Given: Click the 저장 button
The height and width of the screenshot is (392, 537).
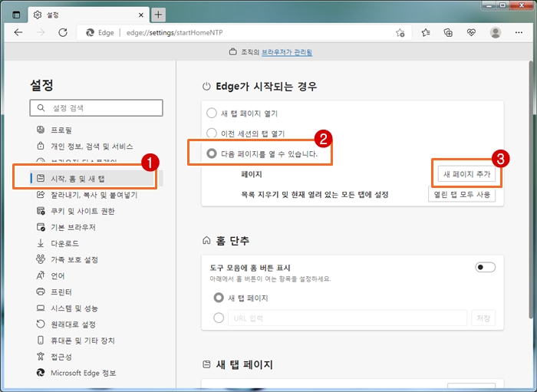Looking at the screenshot, I should pyautogui.click(x=483, y=318).
